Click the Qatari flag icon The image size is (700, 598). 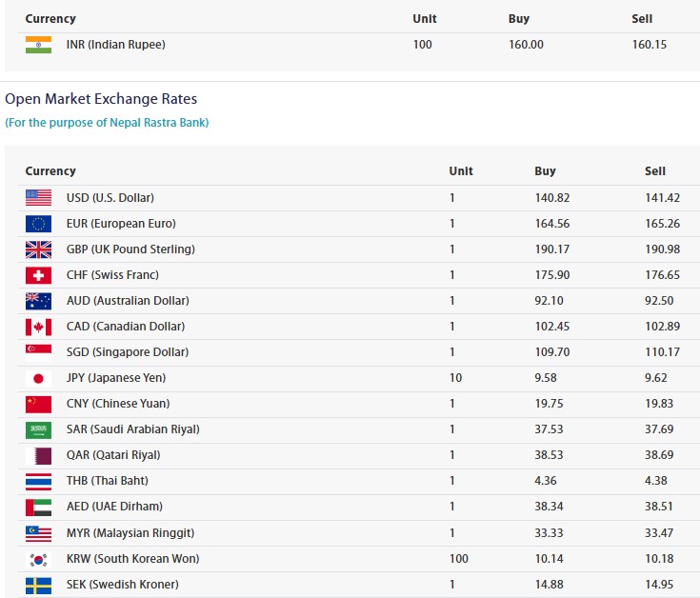tap(38, 455)
